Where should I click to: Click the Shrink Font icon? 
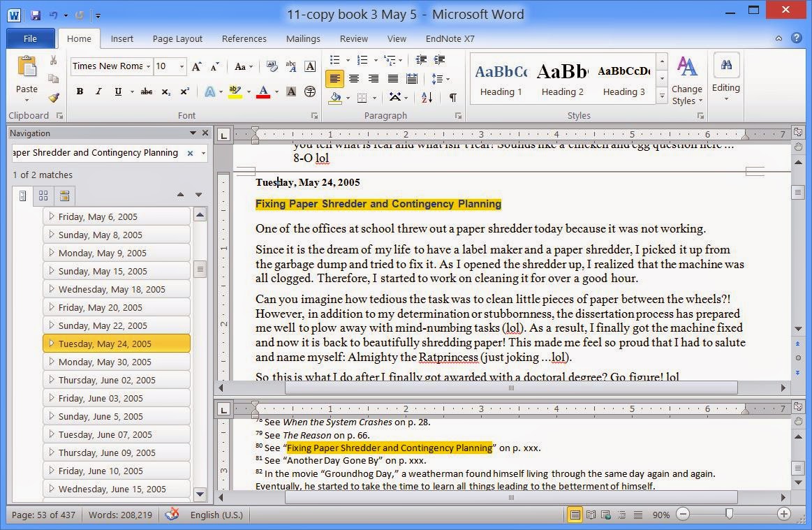(215, 66)
